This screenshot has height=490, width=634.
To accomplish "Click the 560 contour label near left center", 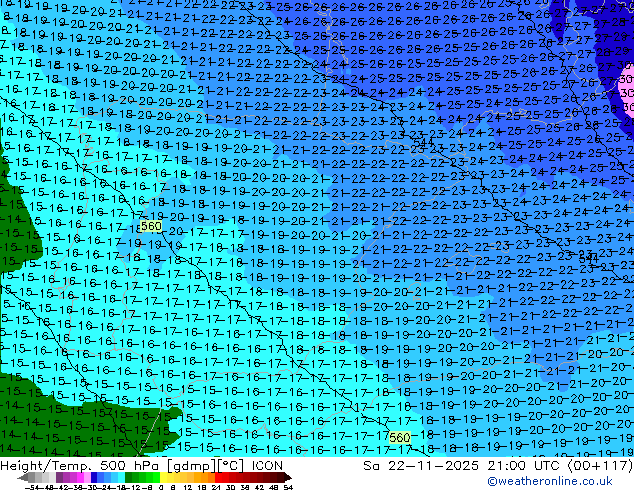I will point(151,226).
